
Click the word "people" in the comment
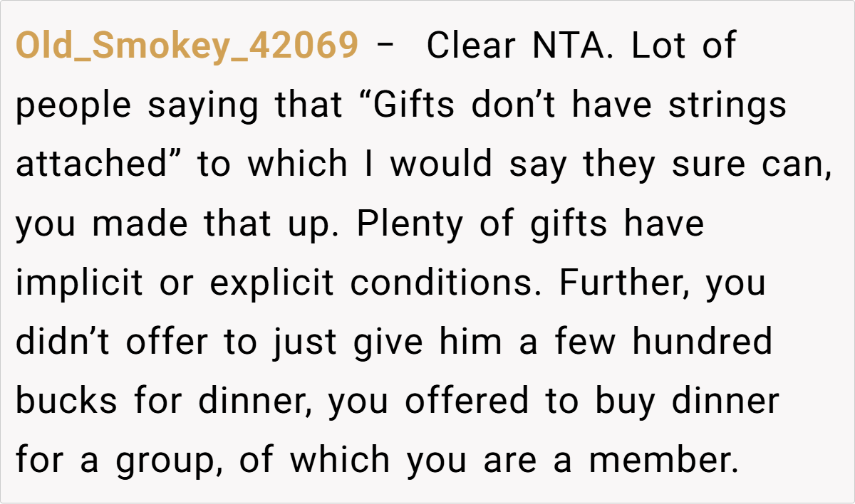pos(73,105)
